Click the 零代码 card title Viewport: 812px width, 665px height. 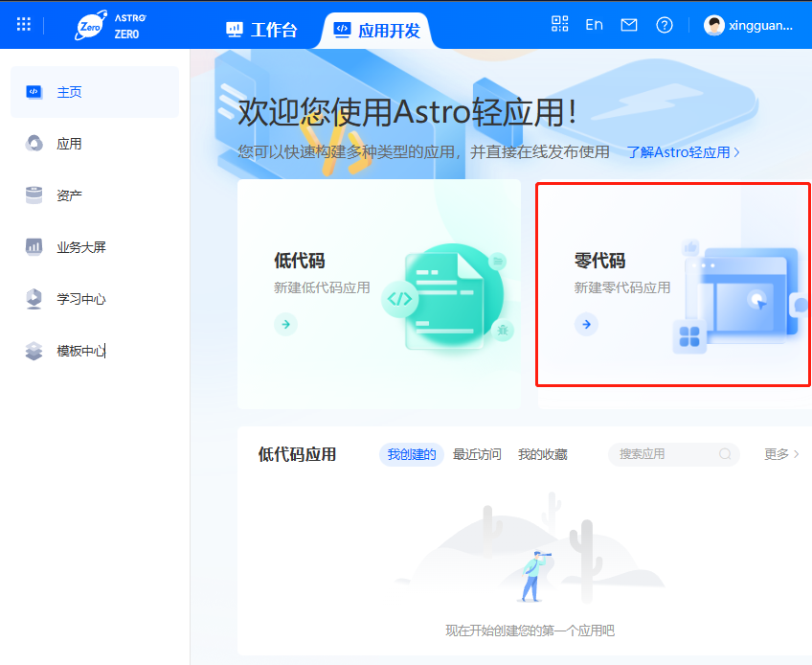tap(599, 261)
